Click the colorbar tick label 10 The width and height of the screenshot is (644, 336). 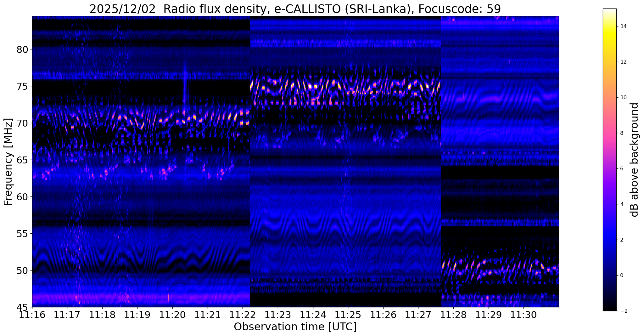click(x=623, y=98)
